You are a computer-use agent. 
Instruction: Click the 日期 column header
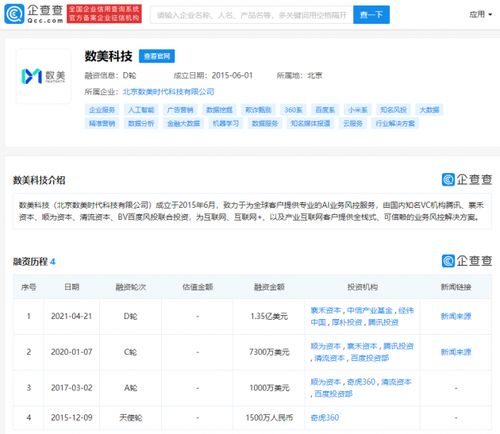[72, 287]
